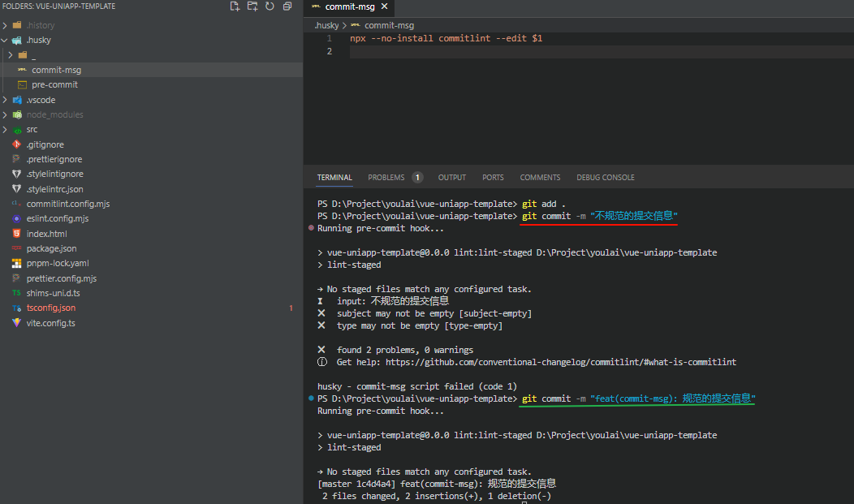
Task: Open the commitlint GitHub help link
Action: pos(560,362)
